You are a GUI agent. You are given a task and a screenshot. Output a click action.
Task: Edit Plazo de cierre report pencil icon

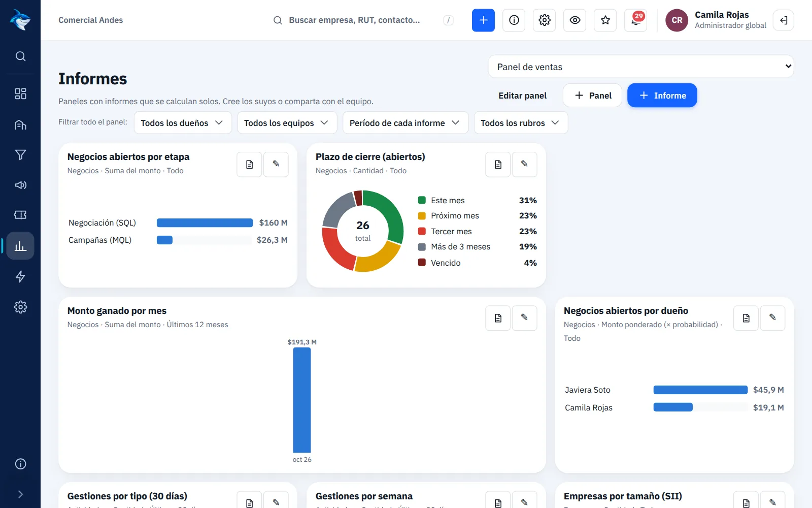(524, 165)
